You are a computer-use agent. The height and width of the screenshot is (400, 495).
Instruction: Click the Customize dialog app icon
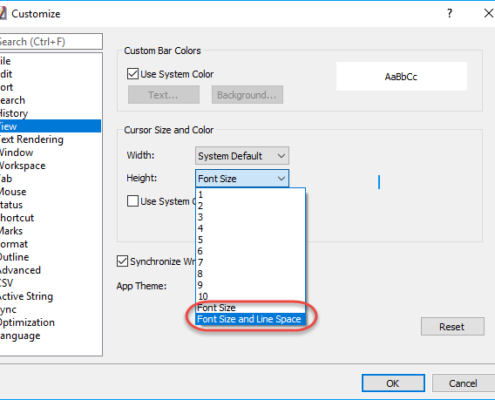[3, 13]
